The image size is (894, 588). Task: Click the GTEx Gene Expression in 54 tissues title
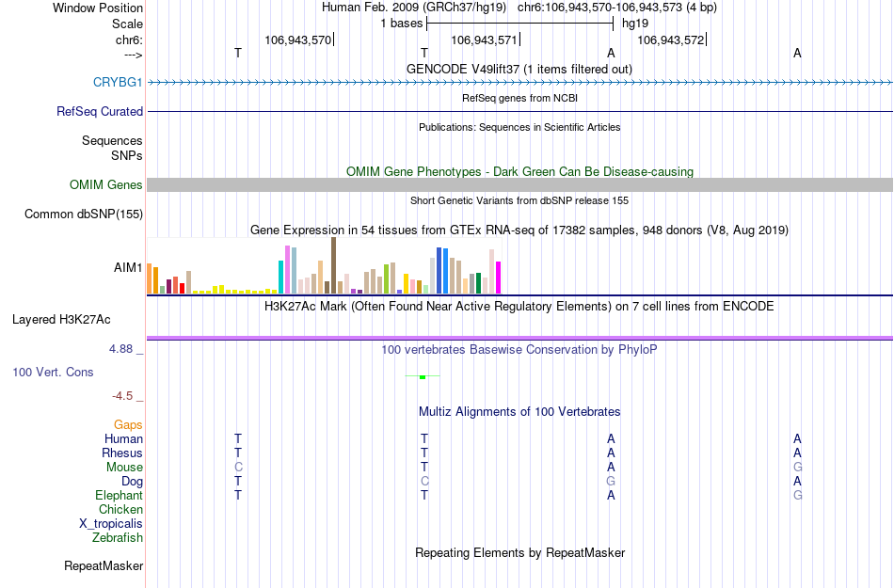(519, 230)
